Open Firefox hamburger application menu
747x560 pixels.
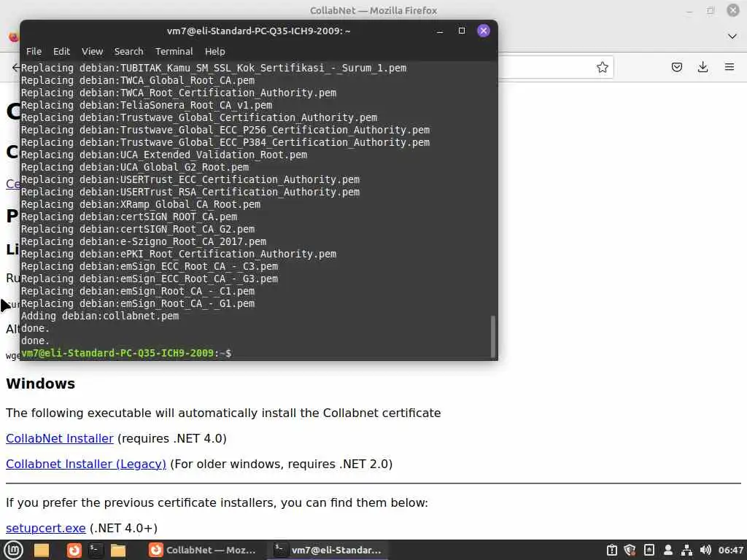tap(729, 67)
